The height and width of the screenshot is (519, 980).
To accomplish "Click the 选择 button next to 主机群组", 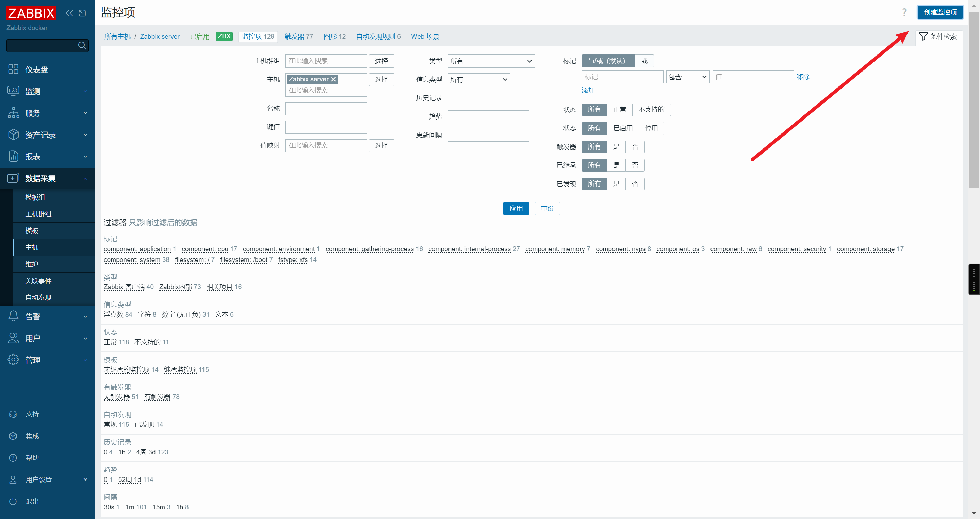I will [x=381, y=61].
